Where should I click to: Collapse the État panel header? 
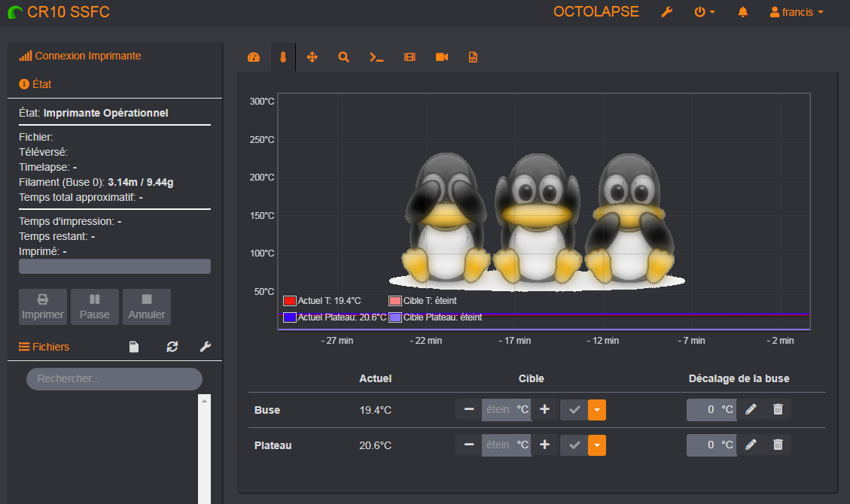pos(35,84)
